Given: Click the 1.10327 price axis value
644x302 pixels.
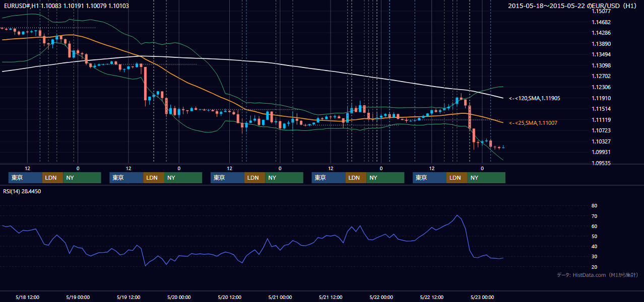Looking at the screenshot, I should pos(601,141).
